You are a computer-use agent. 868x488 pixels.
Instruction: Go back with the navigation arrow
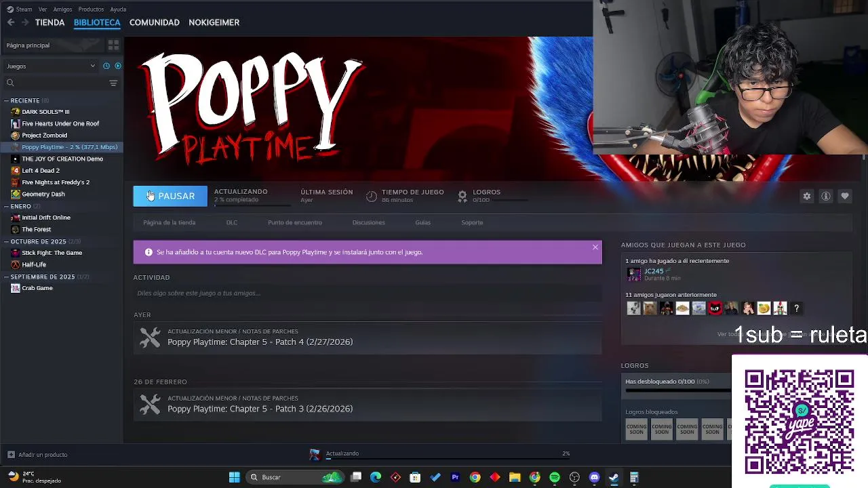[x=11, y=22]
